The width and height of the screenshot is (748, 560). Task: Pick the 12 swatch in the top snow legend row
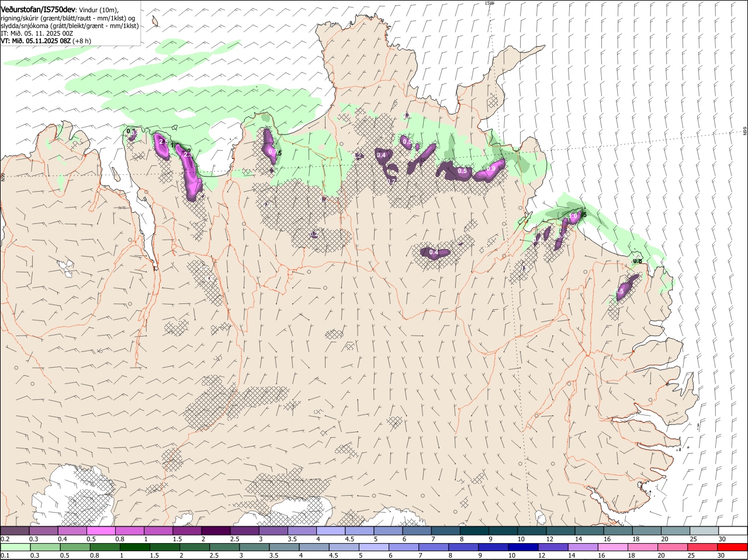coord(560,531)
